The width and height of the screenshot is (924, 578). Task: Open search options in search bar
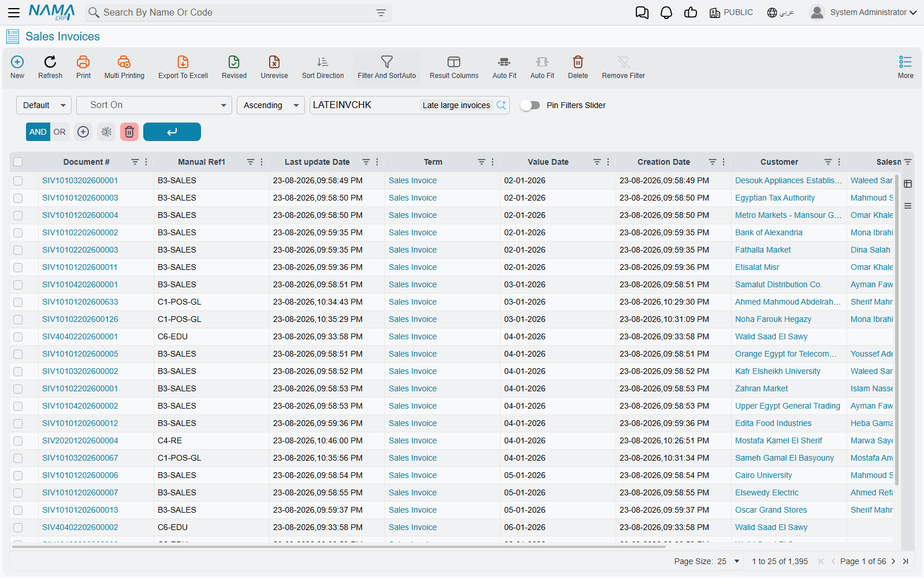[x=381, y=13]
